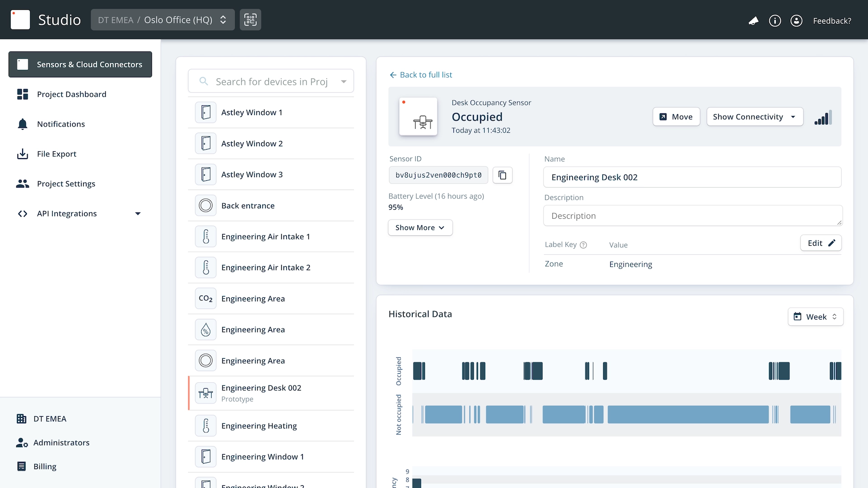Open the Oslo Office project switcher
The image size is (868, 488).
pyautogui.click(x=163, y=20)
